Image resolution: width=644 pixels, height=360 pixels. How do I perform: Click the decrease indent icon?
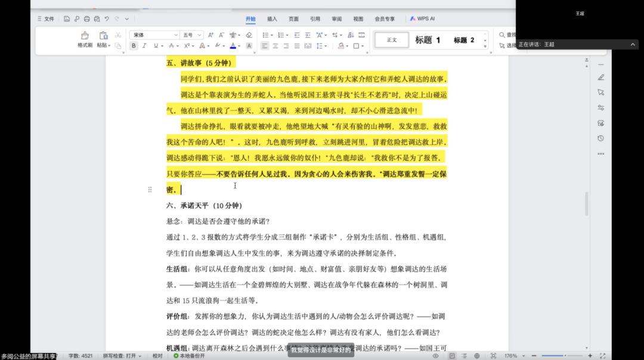296,35
